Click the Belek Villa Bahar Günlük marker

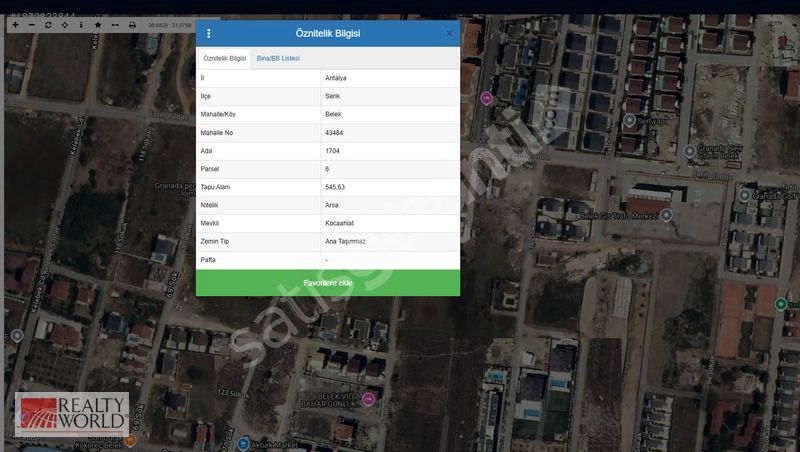tap(368, 398)
